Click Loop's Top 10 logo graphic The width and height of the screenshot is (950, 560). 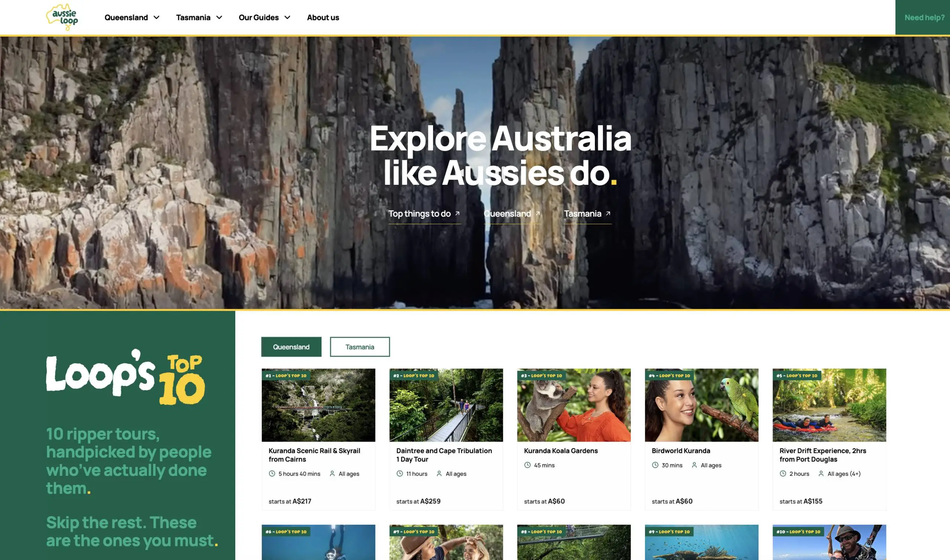coord(126,377)
